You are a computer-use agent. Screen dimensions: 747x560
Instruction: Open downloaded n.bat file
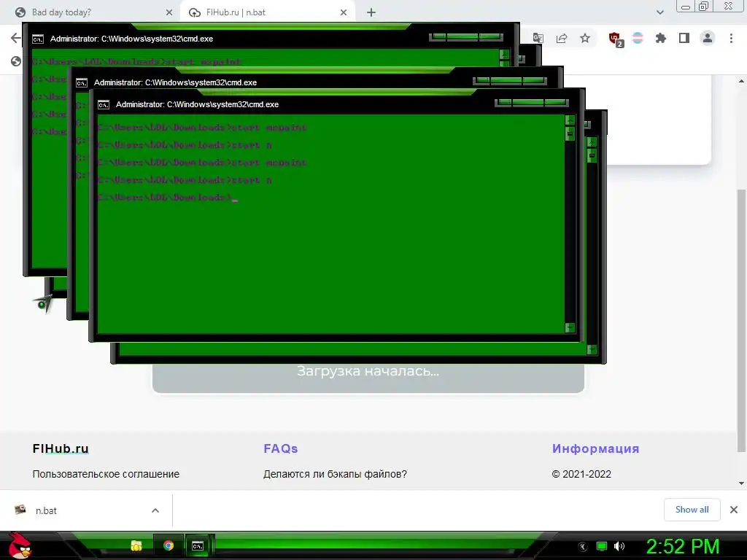(46, 510)
